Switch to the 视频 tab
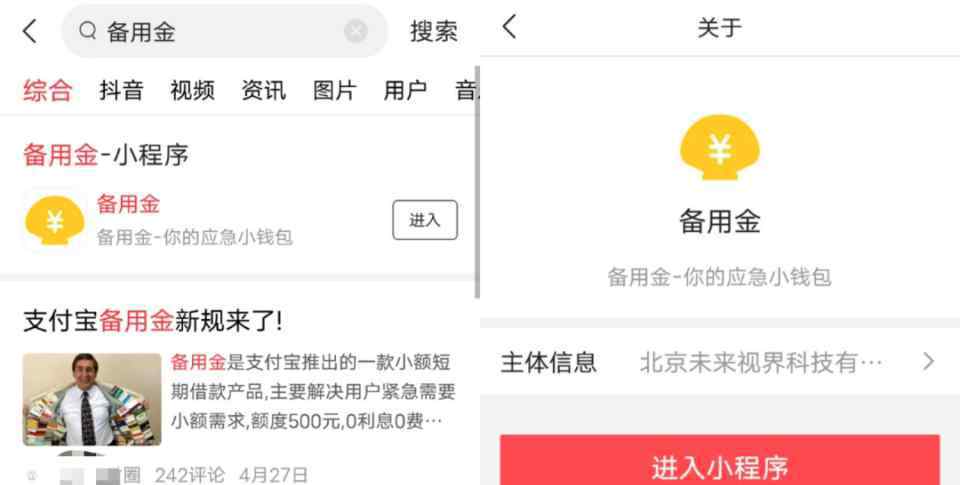This screenshot has height=485, width=960. 192,91
